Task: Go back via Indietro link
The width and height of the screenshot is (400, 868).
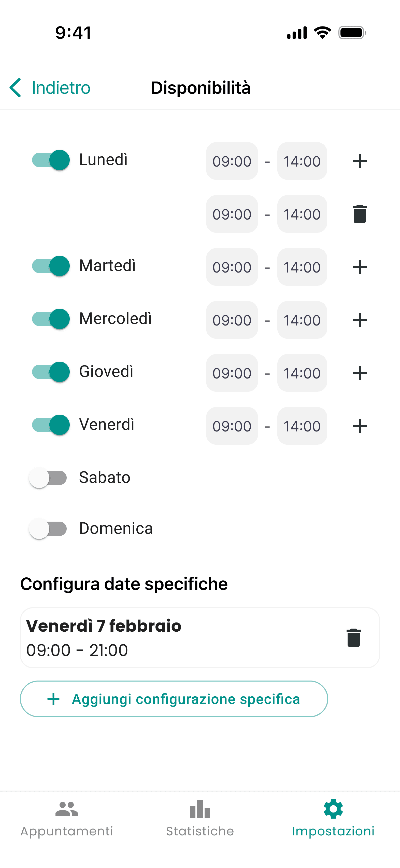Action: pyautogui.click(x=61, y=88)
